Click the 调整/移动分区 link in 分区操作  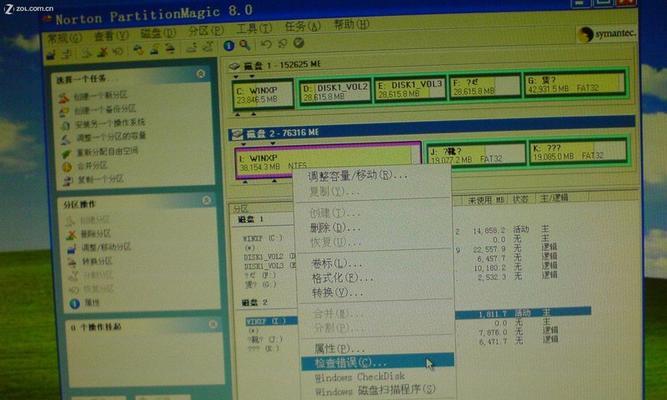coord(106,247)
